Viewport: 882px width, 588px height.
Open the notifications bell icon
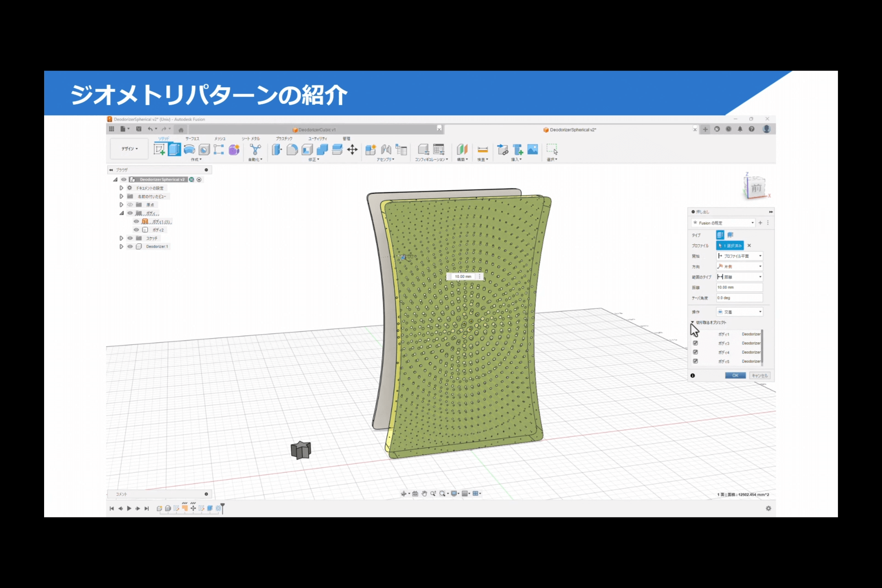tap(740, 129)
